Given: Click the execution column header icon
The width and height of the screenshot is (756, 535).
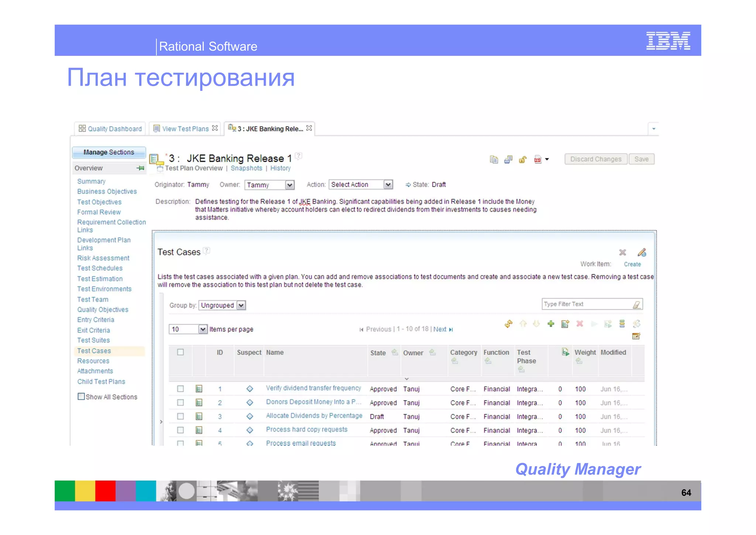Looking at the screenshot, I should (x=565, y=352).
